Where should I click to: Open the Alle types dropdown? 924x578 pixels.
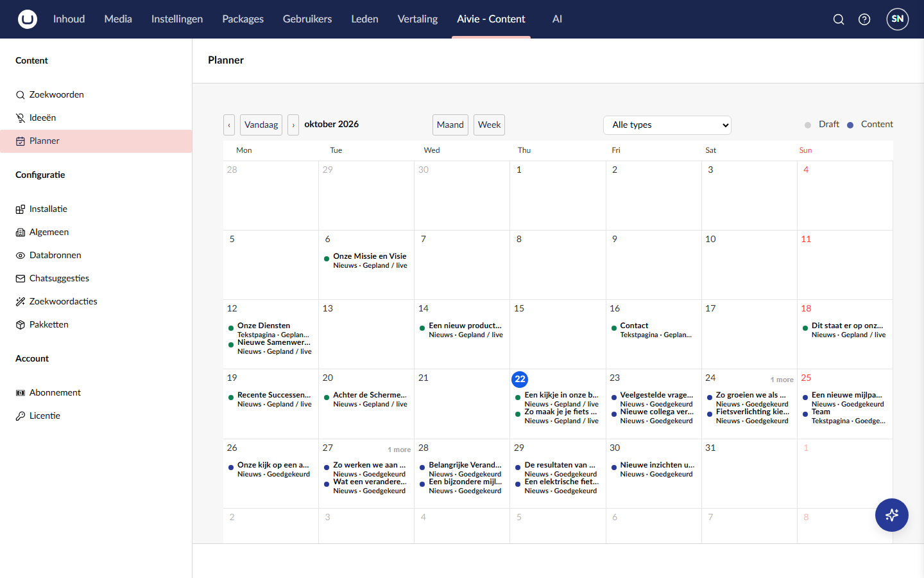[x=667, y=125]
